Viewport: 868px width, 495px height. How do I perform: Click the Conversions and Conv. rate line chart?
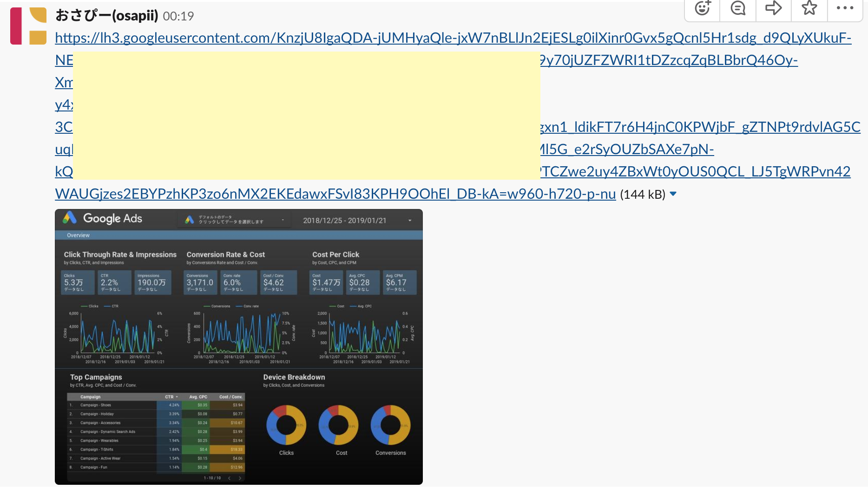click(x=241, y=333)
